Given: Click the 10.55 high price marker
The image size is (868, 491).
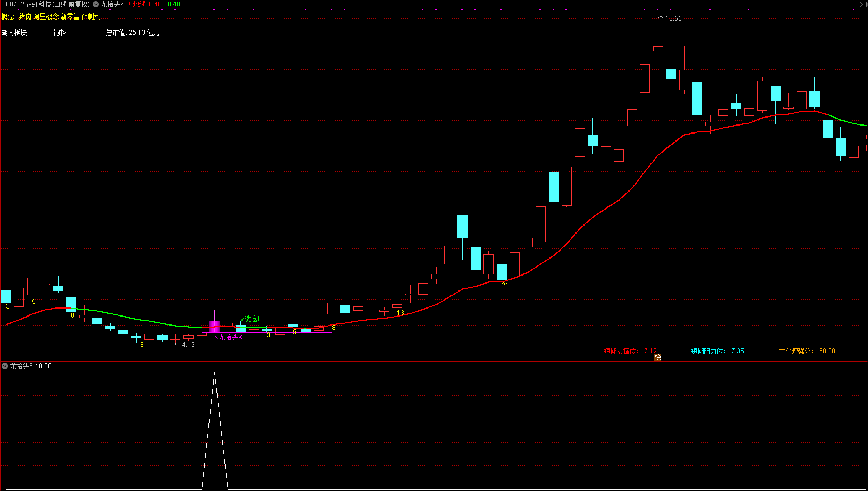Looking at the screenshot, I should coord(673,19).
